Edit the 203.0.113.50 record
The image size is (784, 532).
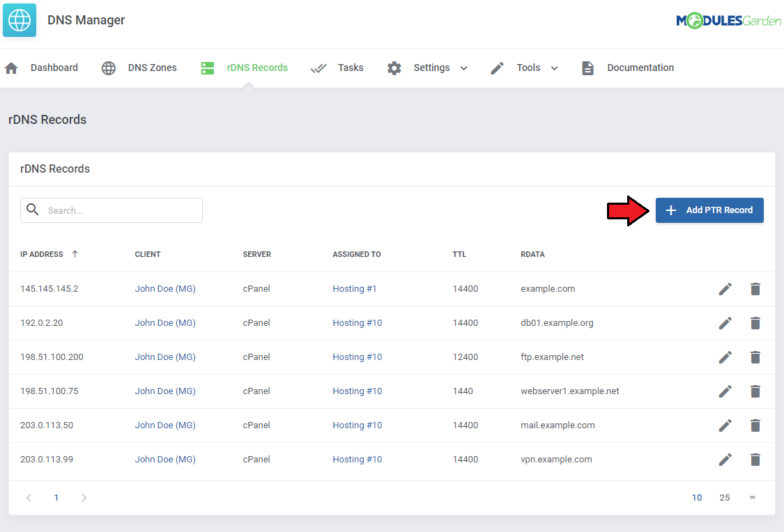(725, 425)
